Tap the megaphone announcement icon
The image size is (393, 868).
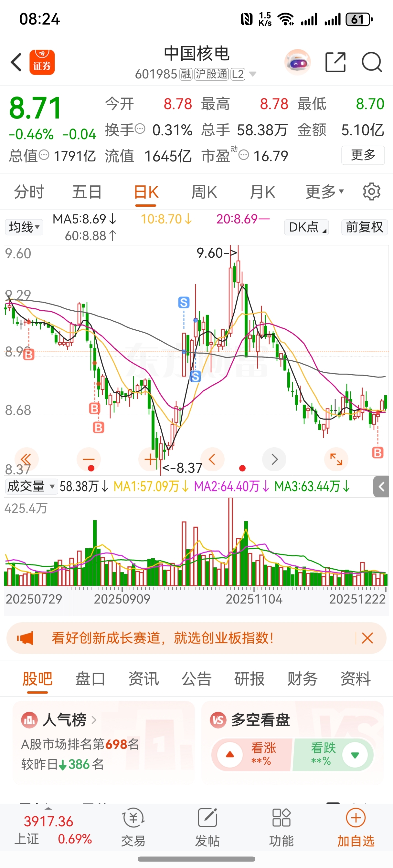[x=25, y=638]
